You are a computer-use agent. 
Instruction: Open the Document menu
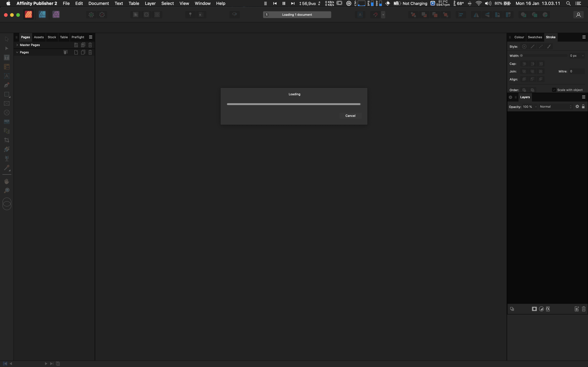(98, 3)
